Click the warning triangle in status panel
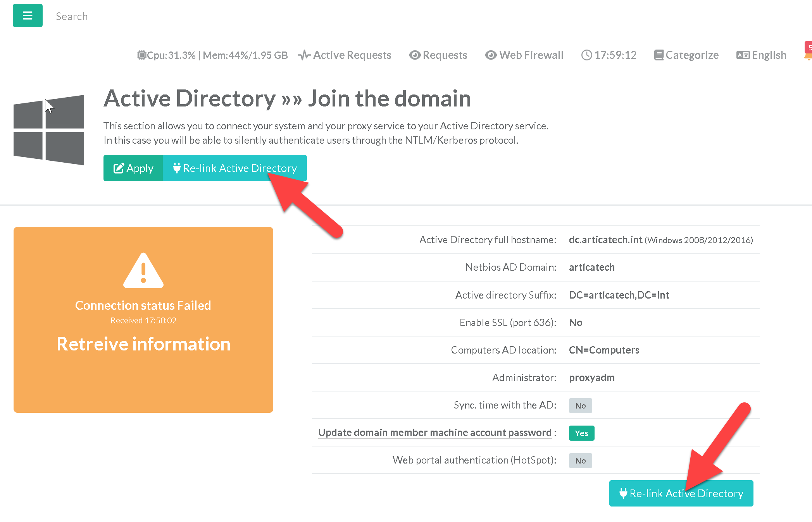Viewport: 812px width, 522px height. coord(143,271)
